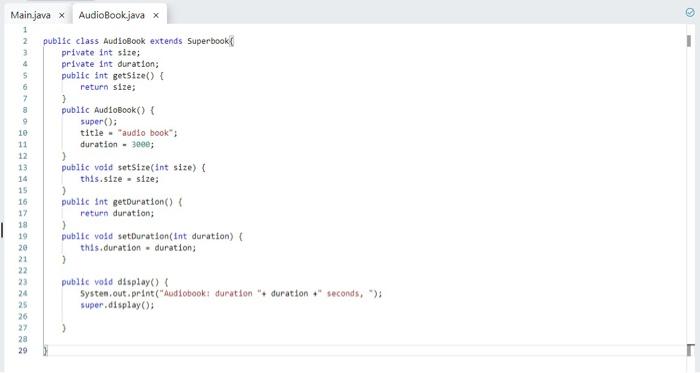Viewport: 700px width, 373px height.
Task: Click the title = "audio book" line
Action: pos(129,133)
